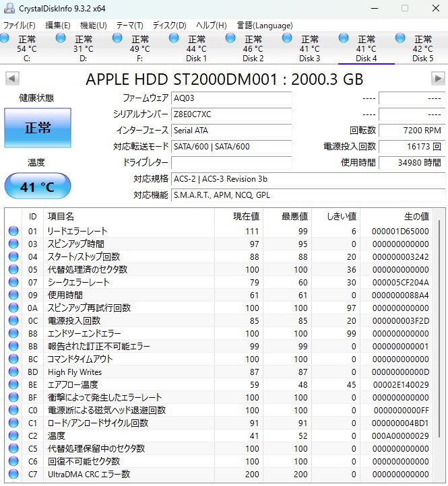Screen dimensions: 448x486
Task: Select the F: drive tab
Action: pyautogui.click(x=139, y=48)
